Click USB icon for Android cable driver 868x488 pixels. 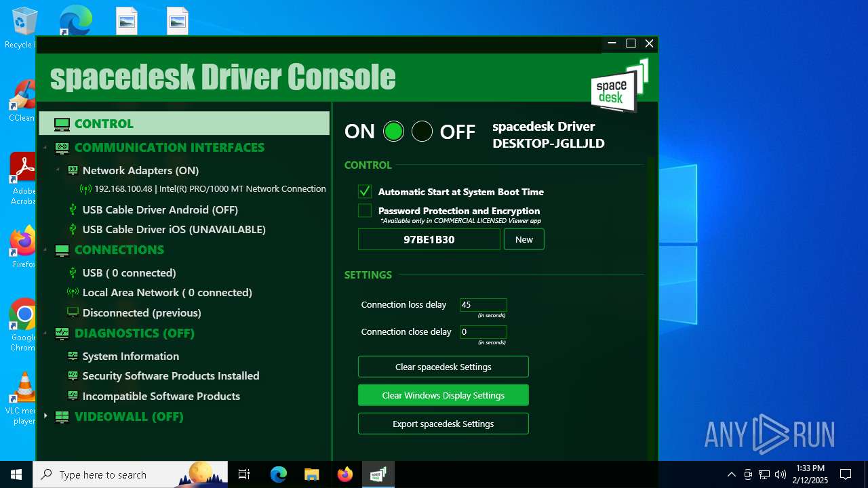coord(73,210)
